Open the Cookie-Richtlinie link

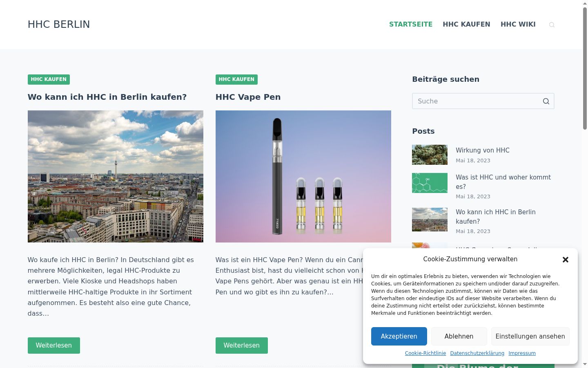click(425, 353)
